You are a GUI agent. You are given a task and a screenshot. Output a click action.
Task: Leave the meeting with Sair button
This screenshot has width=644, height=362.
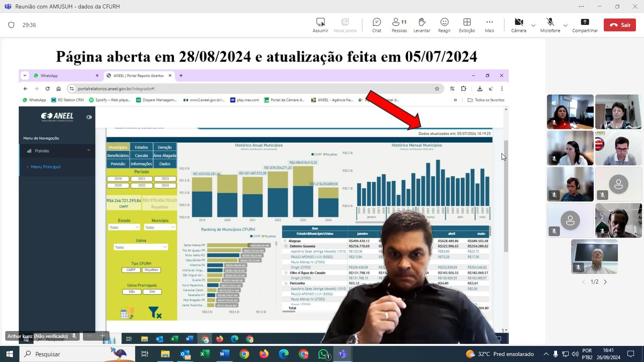click(x=620, y=25)
